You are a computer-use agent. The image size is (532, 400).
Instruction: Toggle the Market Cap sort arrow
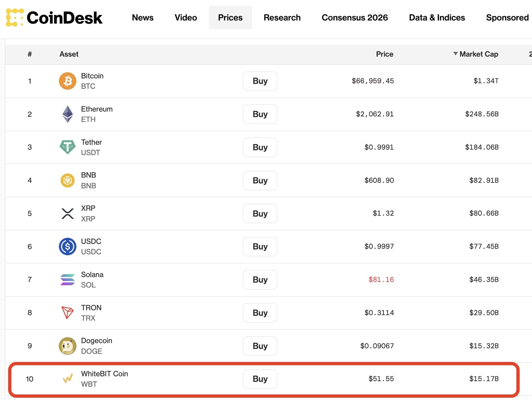click(455, 54)
